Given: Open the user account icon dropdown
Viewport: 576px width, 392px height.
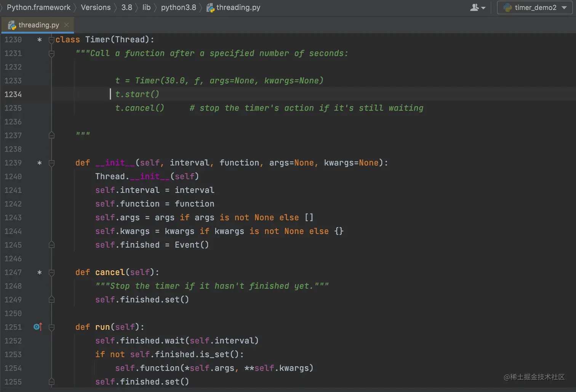Looking at the screenshot, I should click(x=478, y=8).
